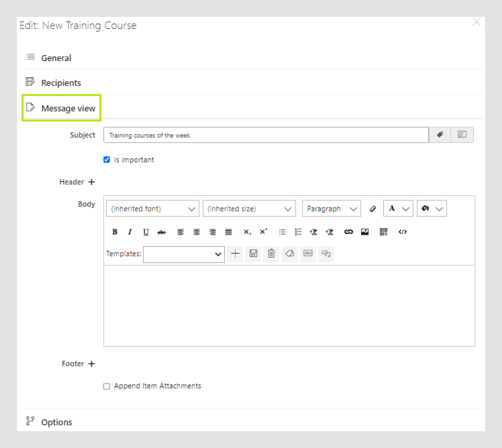Save current template
Viewport: 502px width, 448px height.
click(x=253, y=254)
